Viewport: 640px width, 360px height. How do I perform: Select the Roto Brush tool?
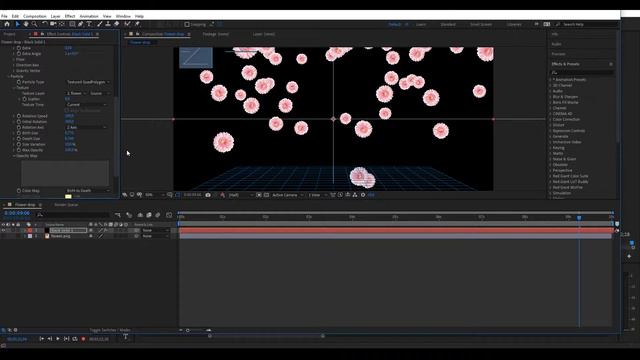127,24
